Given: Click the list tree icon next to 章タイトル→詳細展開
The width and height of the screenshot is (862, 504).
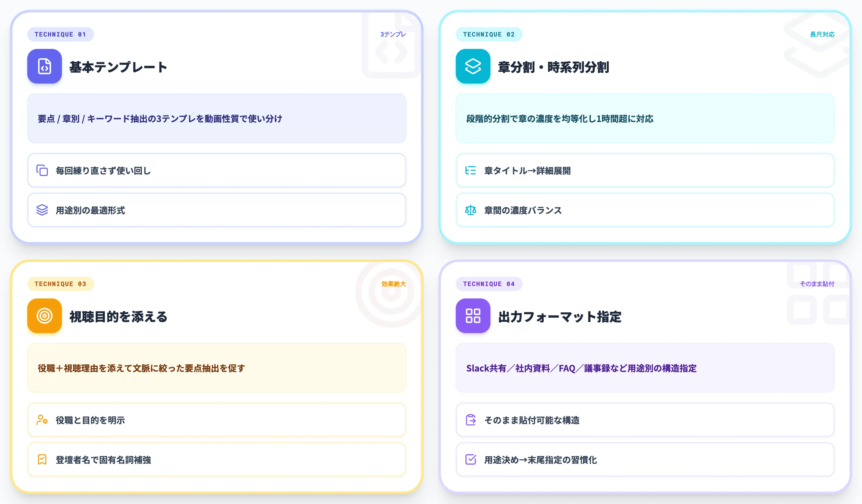Looking at the screenshot, I should click(x=470, y=170).
